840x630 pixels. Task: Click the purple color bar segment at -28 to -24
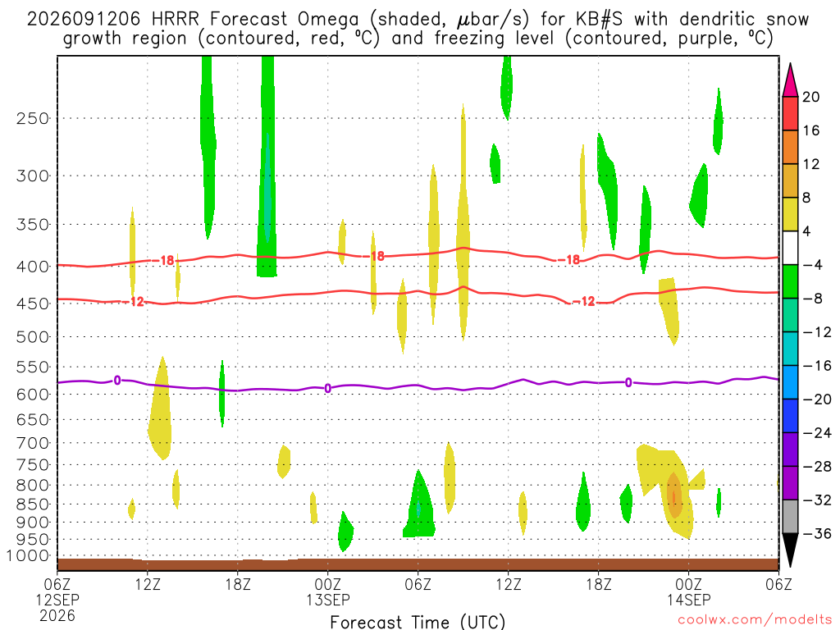tap(790, 449)
